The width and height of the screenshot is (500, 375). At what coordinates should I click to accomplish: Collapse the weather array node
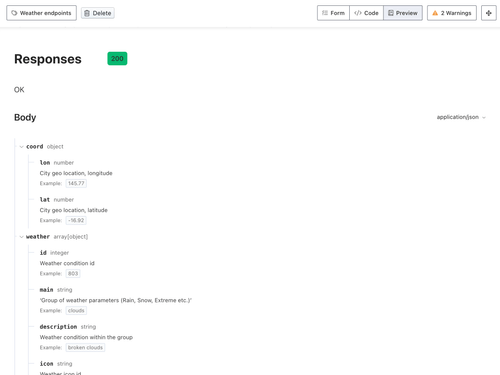[22, 237]
